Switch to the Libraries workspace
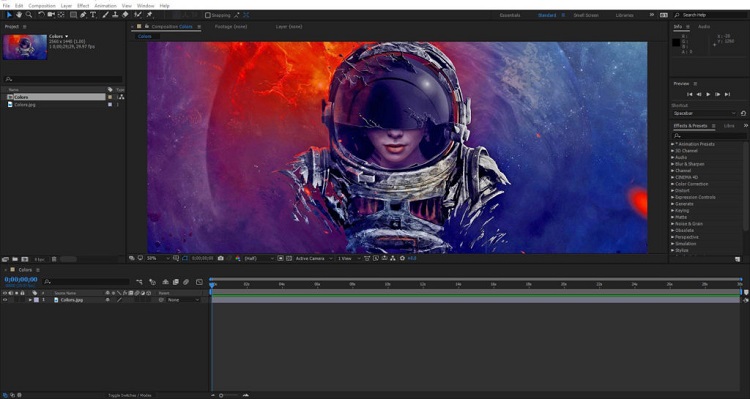 624,15
